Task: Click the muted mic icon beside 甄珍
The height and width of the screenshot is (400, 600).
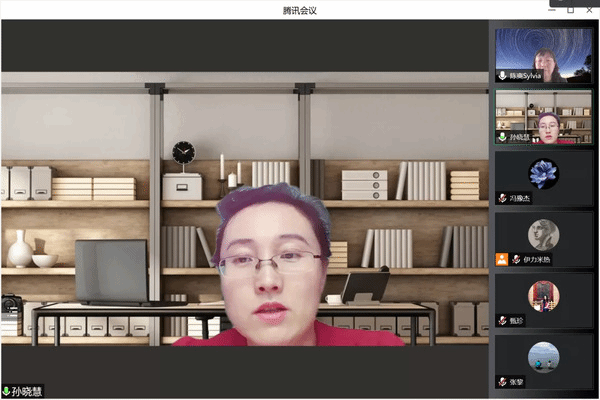Action: (x=502, y=320)
